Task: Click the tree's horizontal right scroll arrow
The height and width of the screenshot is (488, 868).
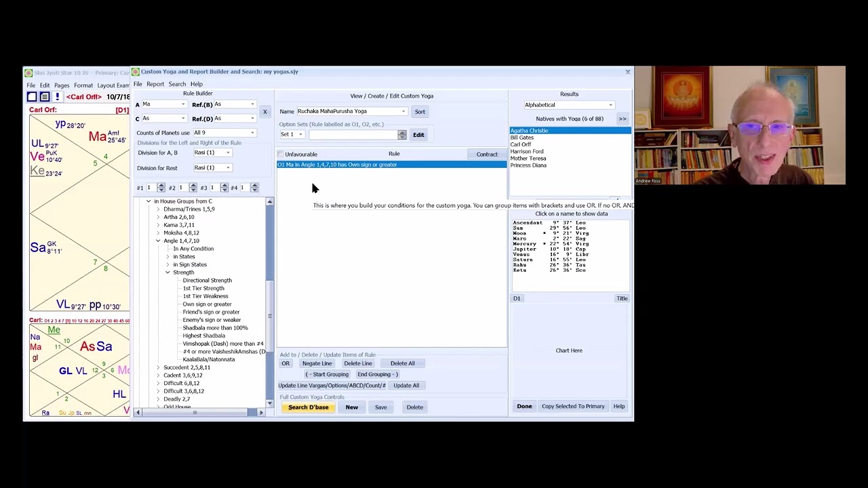Action: [x=261, y=412]
